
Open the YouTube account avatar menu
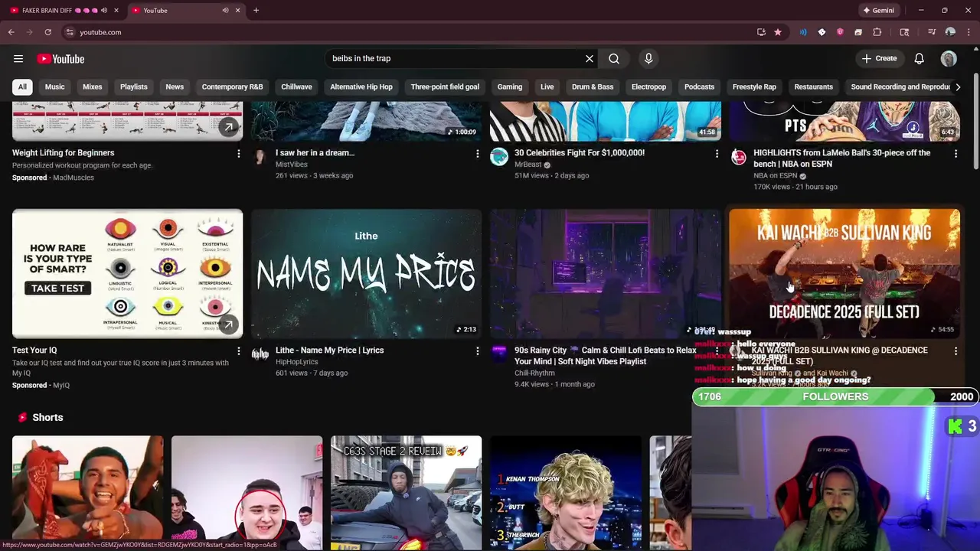tap(949, 59)
